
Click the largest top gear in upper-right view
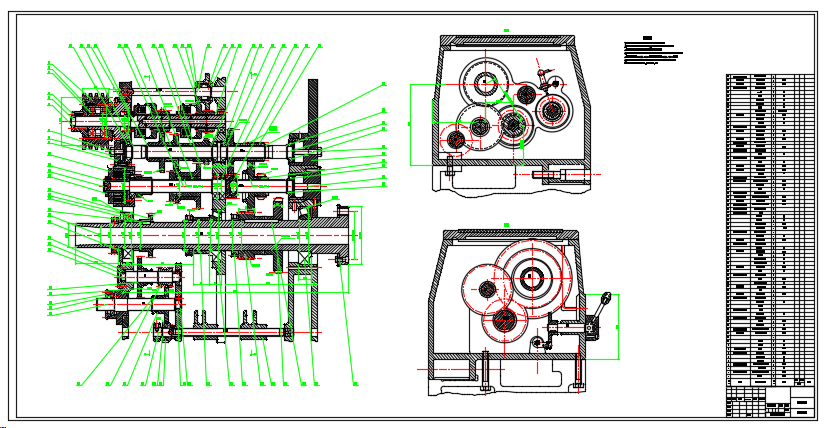[486, 83]
